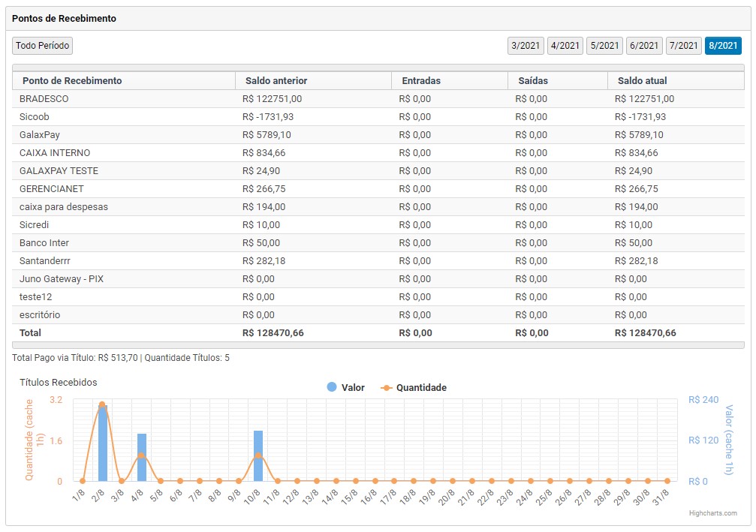Select the Santanderrr row name
Viewport: 756px width, 532px height.
(x=45, y=260)
